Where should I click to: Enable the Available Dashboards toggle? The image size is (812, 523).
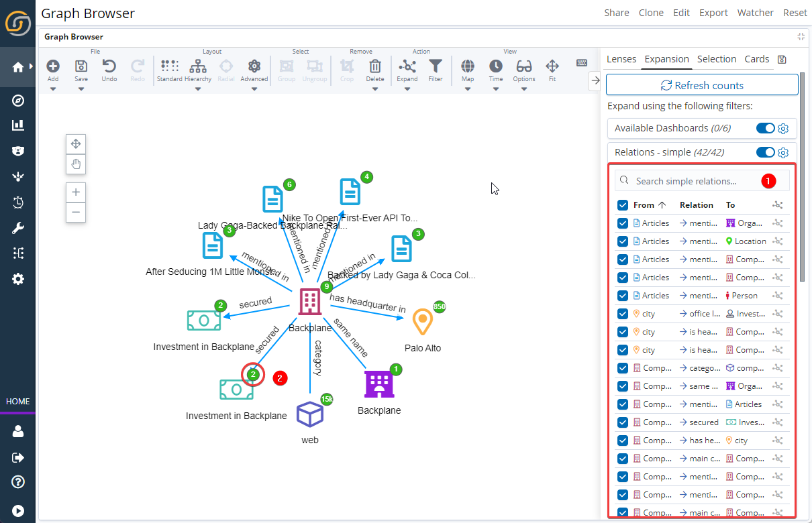pyautogui.click(x=765, y=128)
